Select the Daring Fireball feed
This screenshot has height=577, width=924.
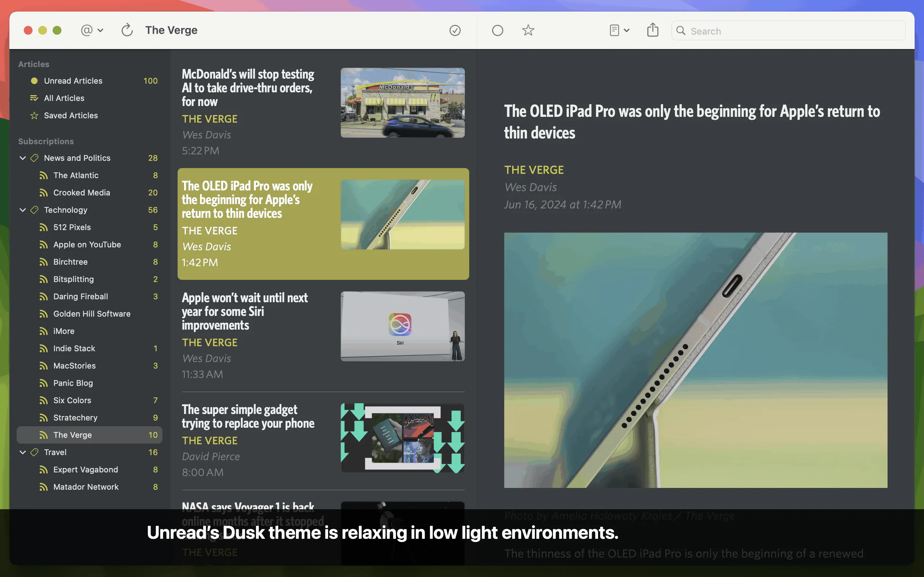coord(80,296)
